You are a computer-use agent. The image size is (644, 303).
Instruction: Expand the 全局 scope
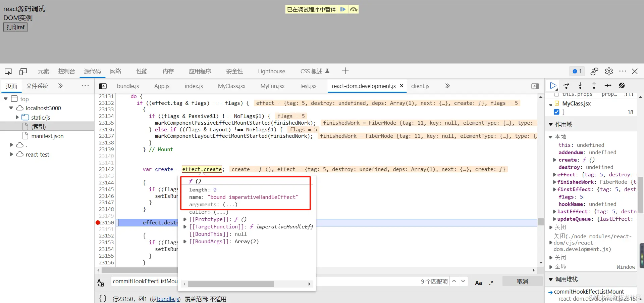(551, 267)
